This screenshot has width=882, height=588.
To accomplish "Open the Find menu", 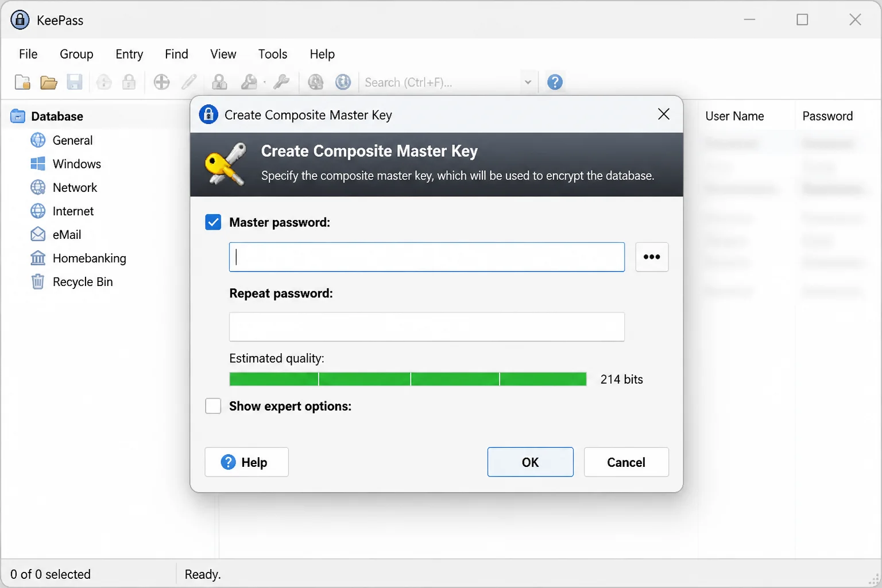I will pyautogui.click(x=176, y=54).
